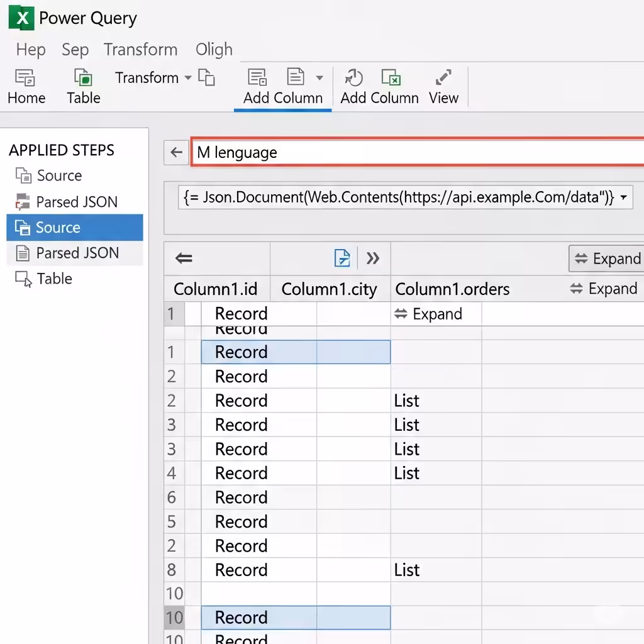644x644 pixels.
Task: Click the copy icon beside Transform
Action: 206,77
